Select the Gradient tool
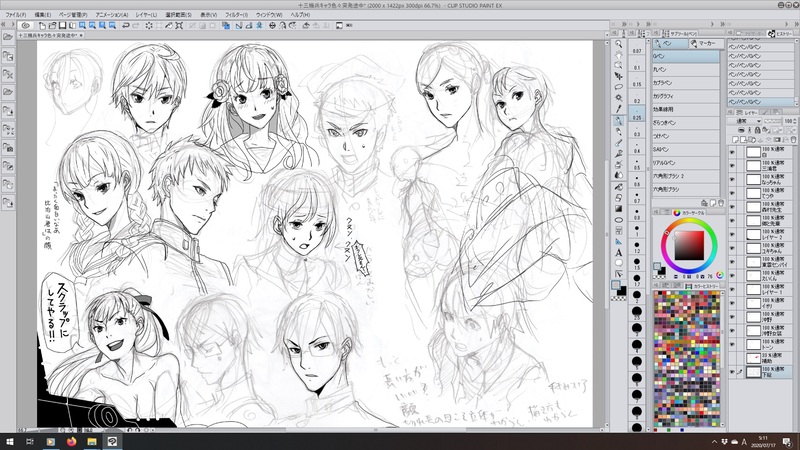The height and width of the screenshot is (450, 800). coord(618,209)
